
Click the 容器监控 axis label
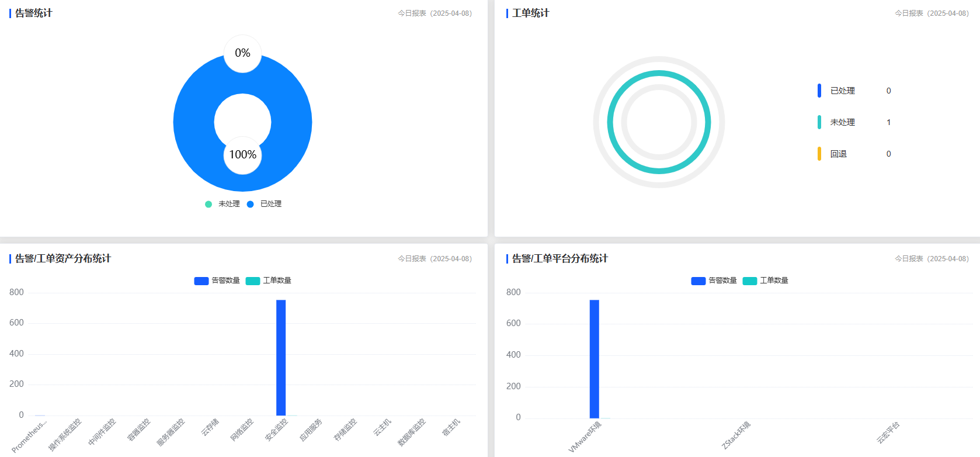(139, 430)
